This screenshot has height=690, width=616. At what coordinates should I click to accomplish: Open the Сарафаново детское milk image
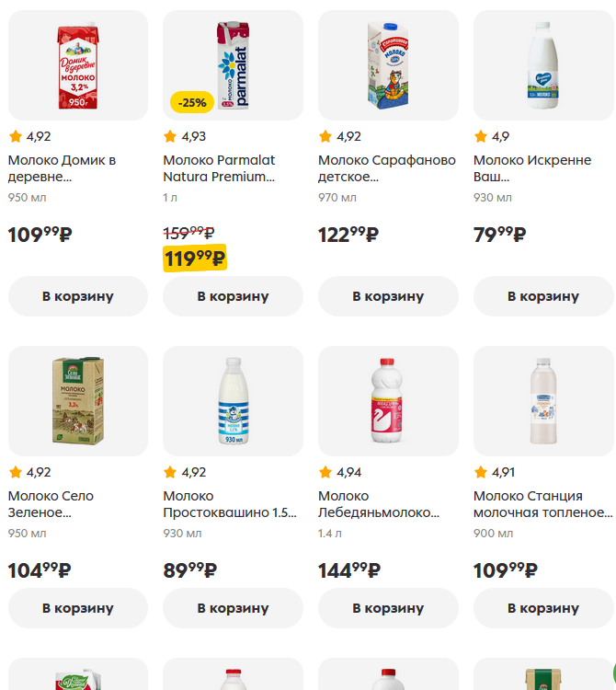point(388,65)
